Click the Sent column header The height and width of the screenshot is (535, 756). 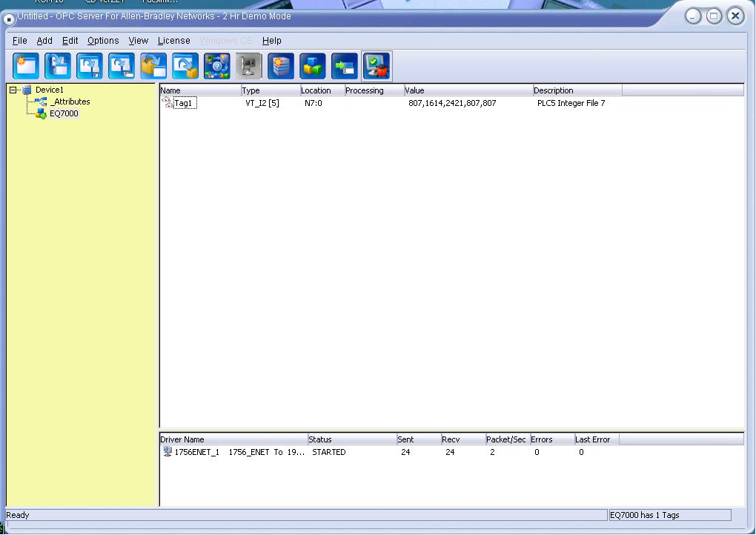click(x=419, y=439)
